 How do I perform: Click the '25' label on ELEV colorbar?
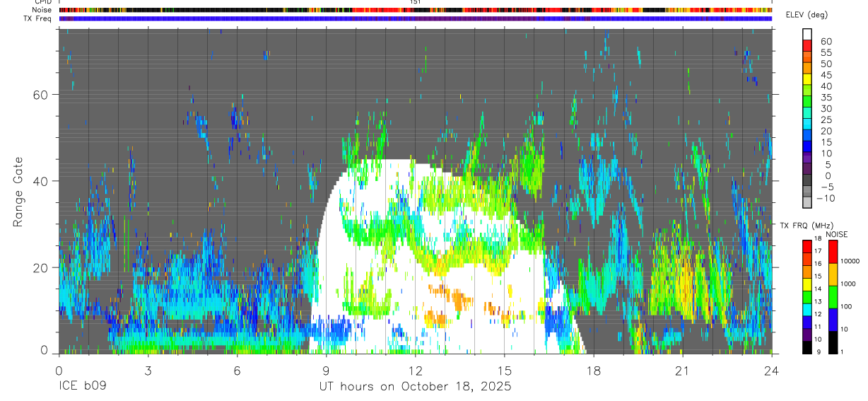pos(826,120)
